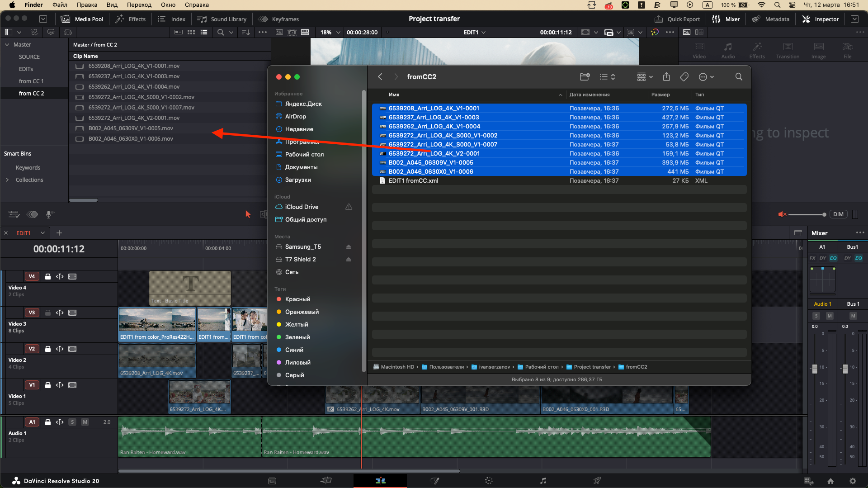Open the Sound Library panel
This screenshot has height=488, width=868.
pos(222,19)
